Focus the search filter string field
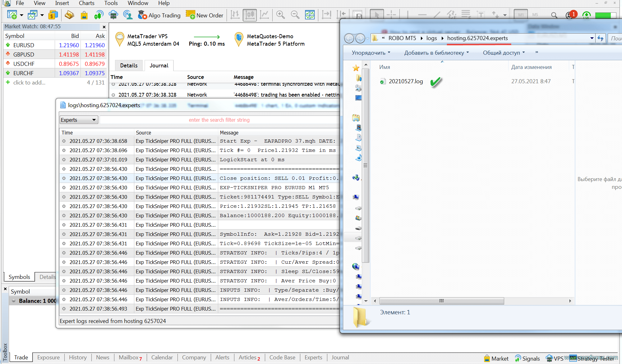The image size is (622, 364). click(x=219, y=120)
